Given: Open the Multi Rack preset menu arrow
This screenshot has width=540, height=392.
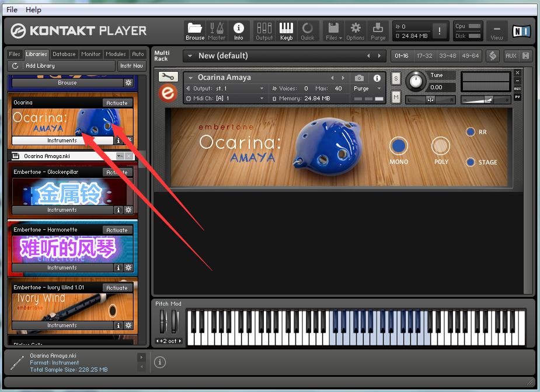Looking at the screenshot, I should point(190,56).
